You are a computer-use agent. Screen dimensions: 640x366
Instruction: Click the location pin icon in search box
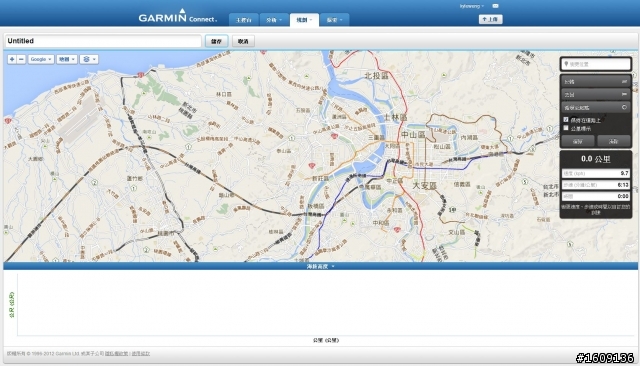pos(566,64)
